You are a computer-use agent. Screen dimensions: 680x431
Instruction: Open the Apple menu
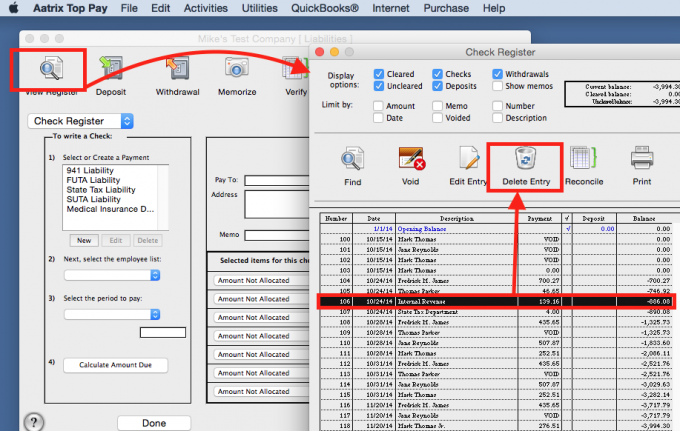tap(13, 8)
